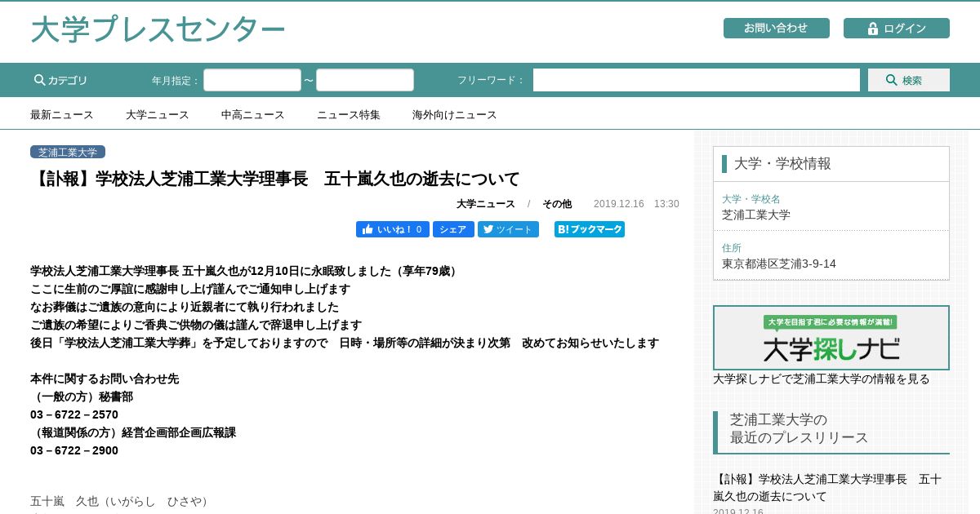Viewport: 980px width, 514px height.
Task: Click the Facebook いいね！ button
Action: pyautogui.click(x=393, y=229)
